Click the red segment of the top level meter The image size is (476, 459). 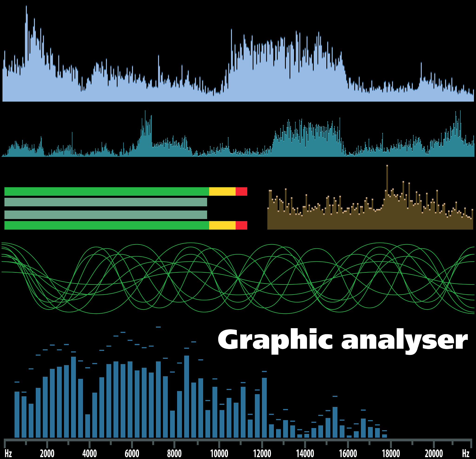[241, 191]
